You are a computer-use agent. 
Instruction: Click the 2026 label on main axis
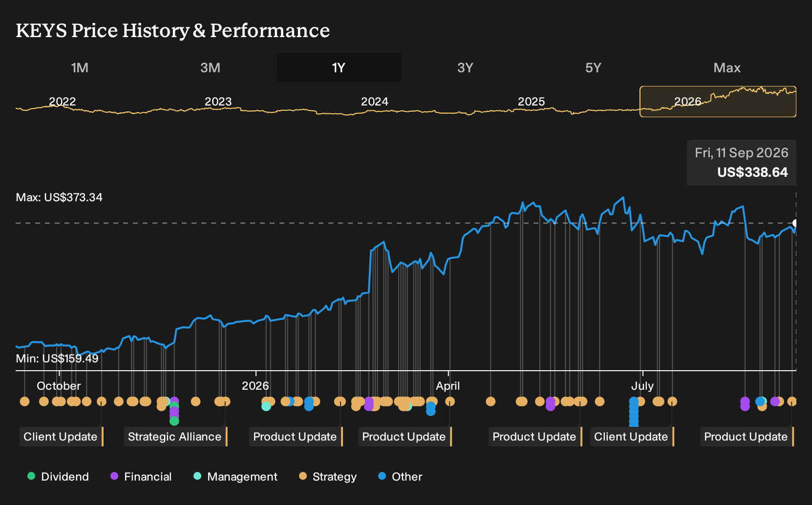tap(256, 386)
